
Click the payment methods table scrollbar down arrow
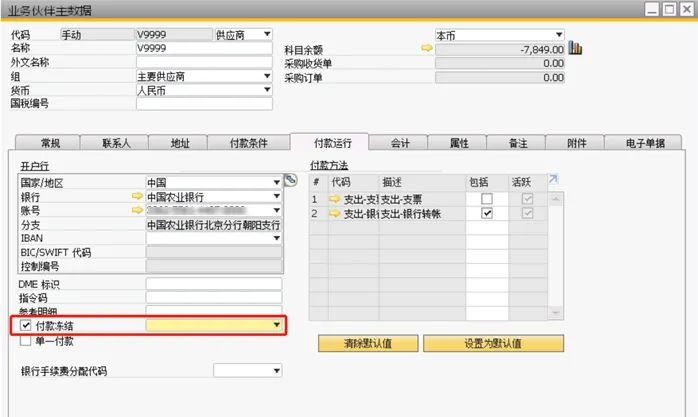555,312
